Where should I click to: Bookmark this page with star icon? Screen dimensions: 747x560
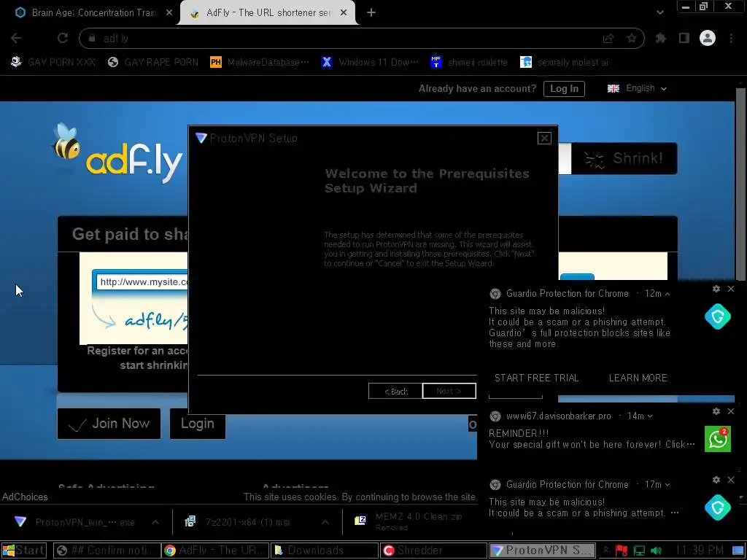(632, 38)
